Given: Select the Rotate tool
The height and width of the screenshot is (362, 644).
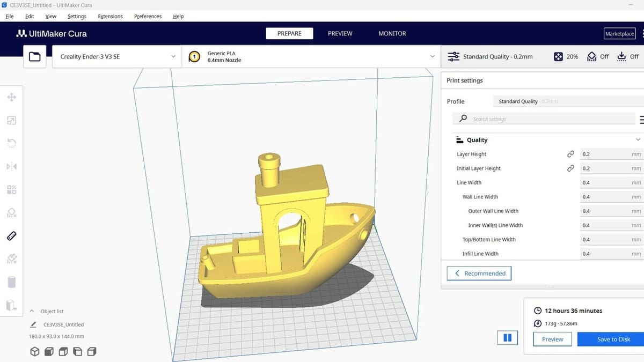Looking at the screenshot, I should tap(11, 143).
